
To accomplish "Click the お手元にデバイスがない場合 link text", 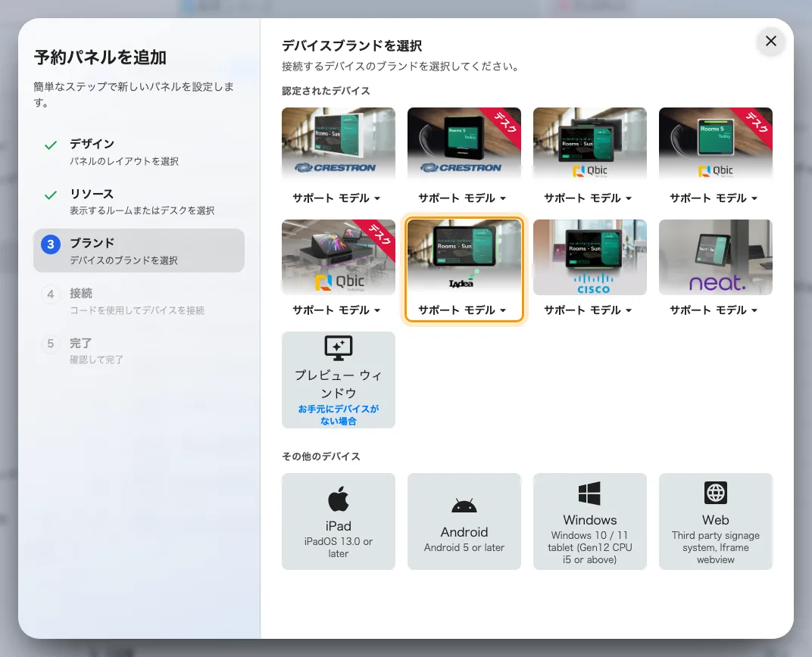I will tap(338, 415).
